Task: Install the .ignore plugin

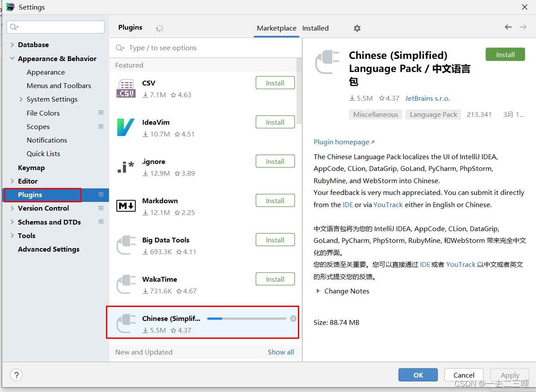Action: pos(275,161)
